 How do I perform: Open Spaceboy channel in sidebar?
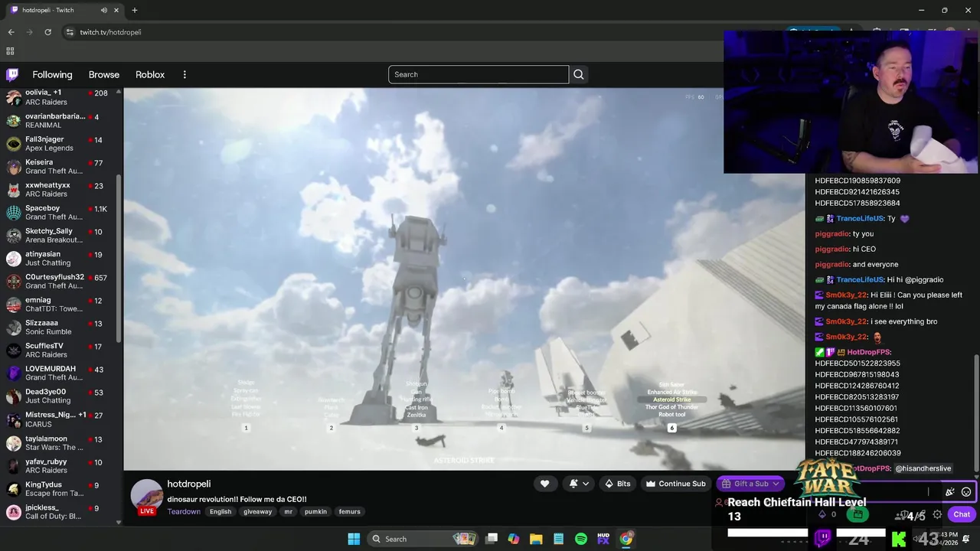pyautogui.click(x=61, y=212)
